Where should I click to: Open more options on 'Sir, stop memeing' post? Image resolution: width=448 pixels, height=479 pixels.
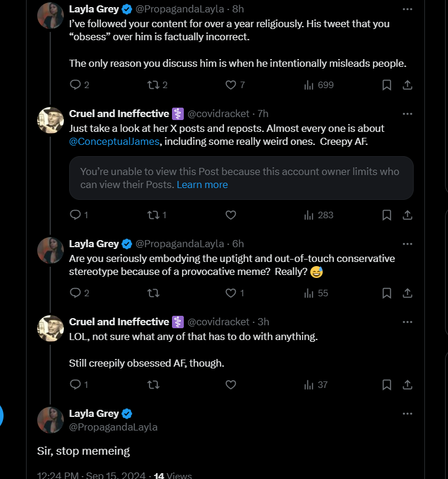pos(407,413)
